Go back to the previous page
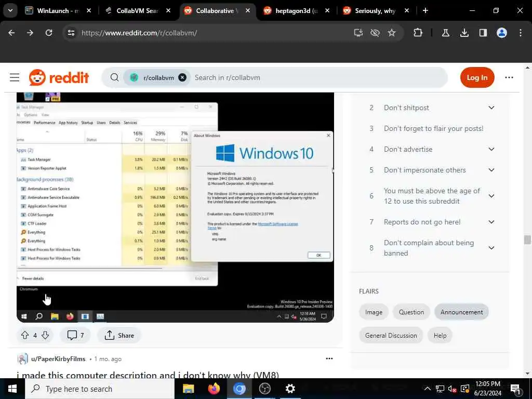 11,33
